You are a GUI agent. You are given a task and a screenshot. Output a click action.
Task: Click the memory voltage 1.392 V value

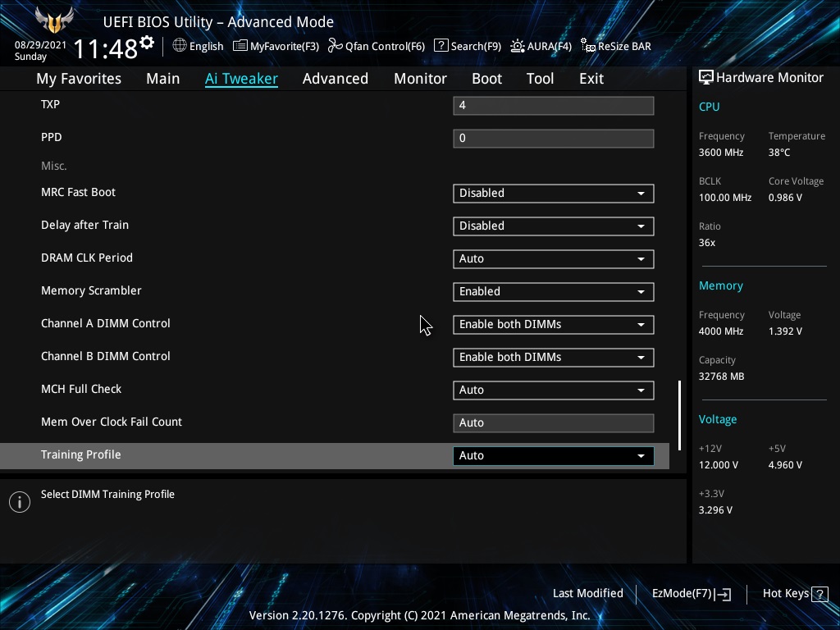pos(785,331)
